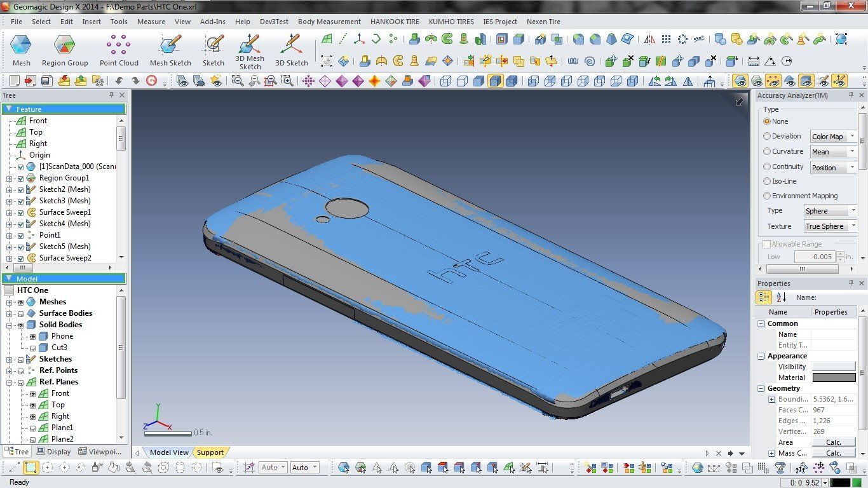Click the Undo arrow in the toolbar

click(119, 81)
